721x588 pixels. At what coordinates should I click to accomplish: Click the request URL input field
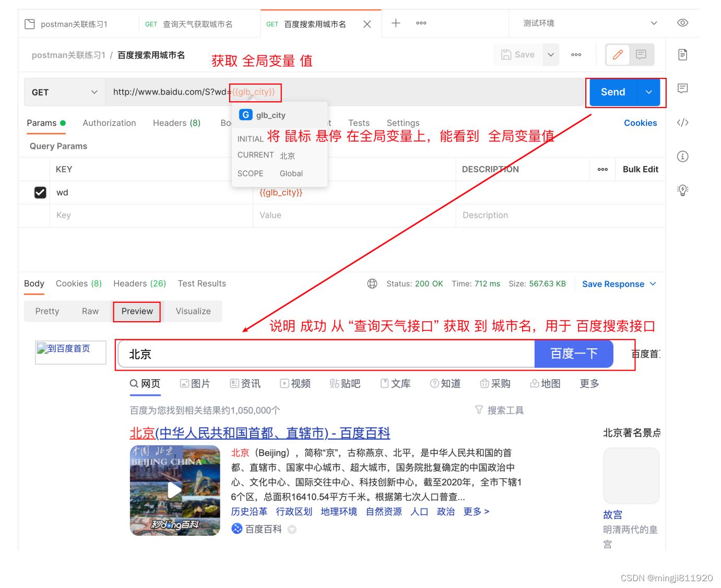pos(345,92)
